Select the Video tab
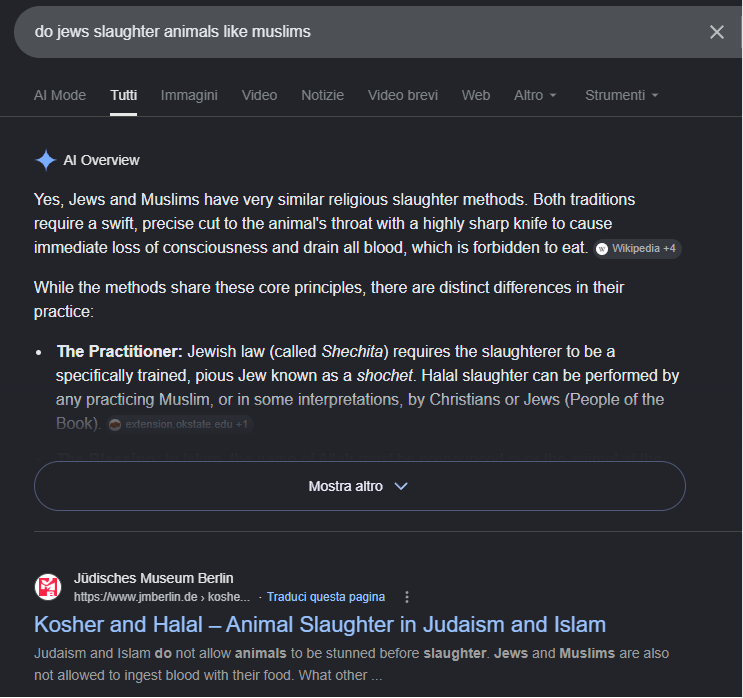This screenshot has height=698, width=743. pyautogui.click(x=259, y=95)
